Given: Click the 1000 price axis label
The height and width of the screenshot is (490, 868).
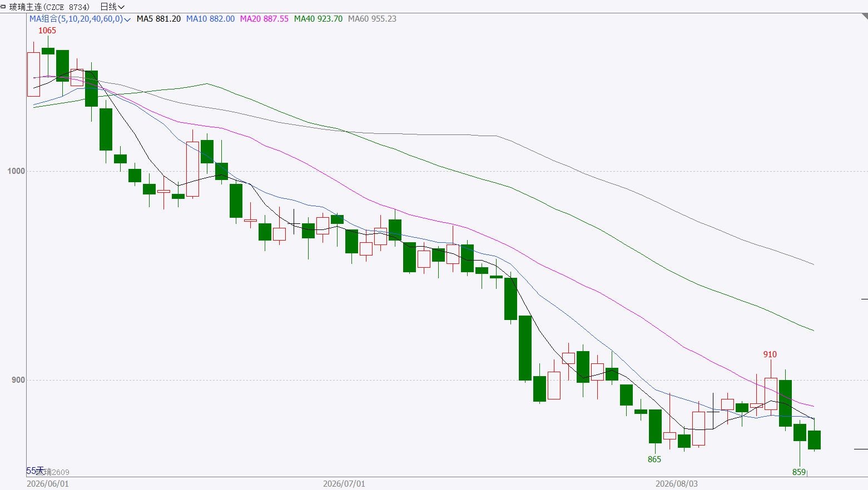Looking at the screenshot, I should (16, 171).
